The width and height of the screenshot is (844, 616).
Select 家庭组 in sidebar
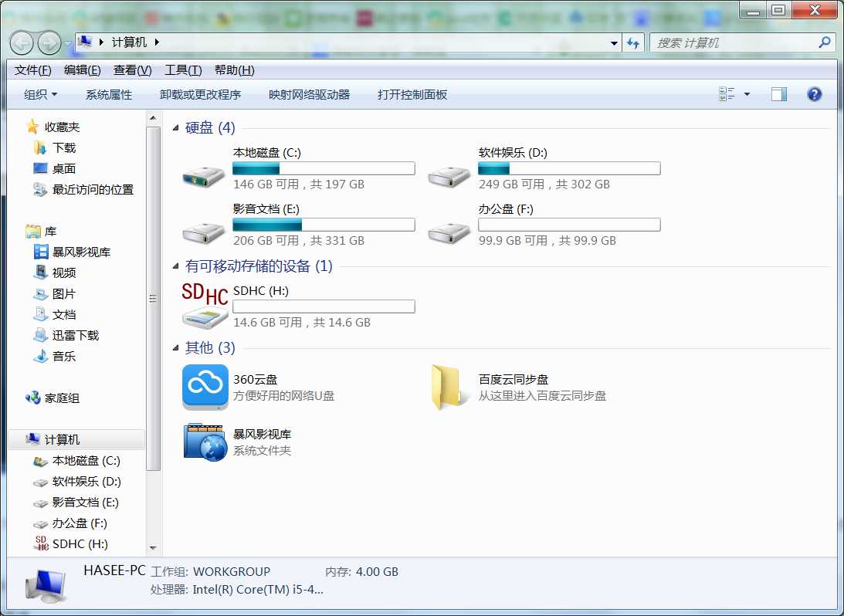(x=62, y=398)
